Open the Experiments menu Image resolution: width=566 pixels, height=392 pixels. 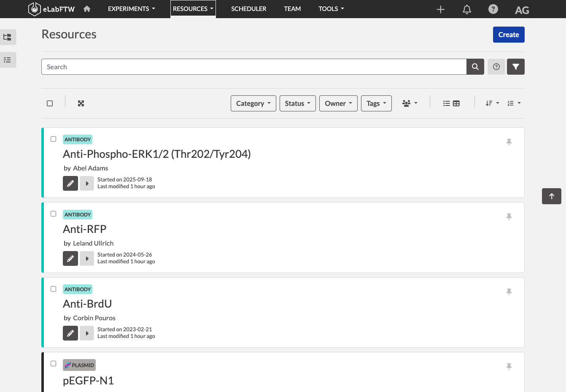click(132, 9)
